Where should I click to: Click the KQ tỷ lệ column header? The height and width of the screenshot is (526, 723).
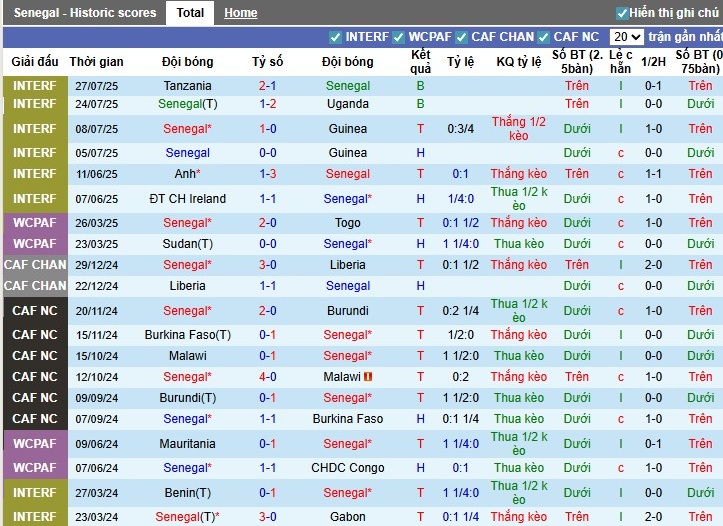click(519, 62)
